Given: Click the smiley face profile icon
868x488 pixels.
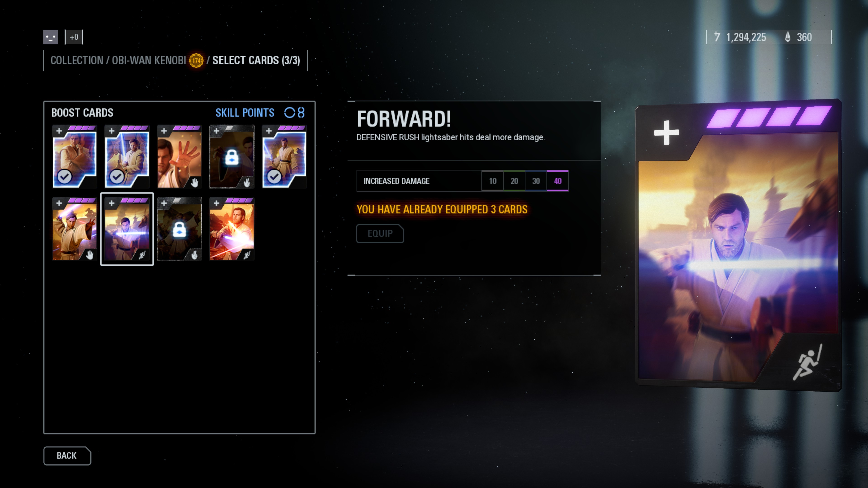Looking at the screenshot, I should click(x=51, y=37).
